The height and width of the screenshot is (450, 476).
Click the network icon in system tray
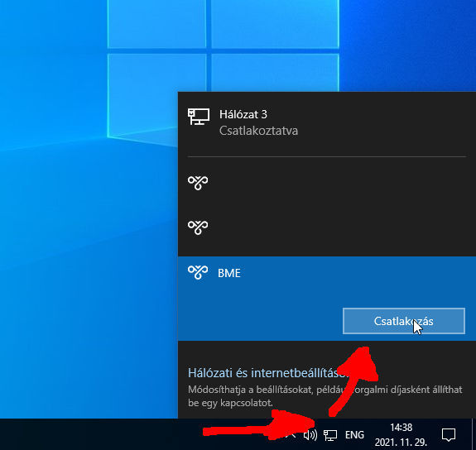point(330,435)
